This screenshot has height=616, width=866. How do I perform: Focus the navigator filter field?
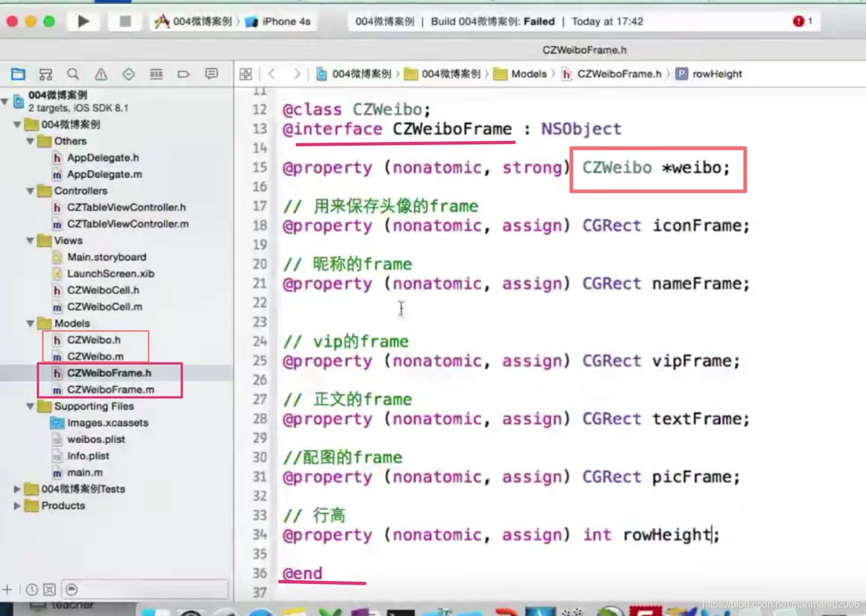click(145, 590)
